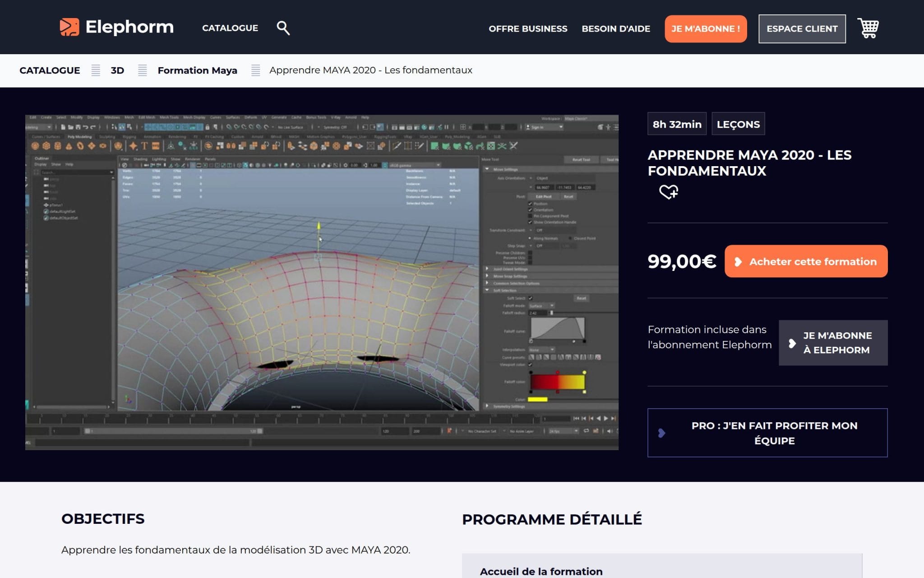Open OFFRE BUSINESS in header
The image size is (924, 578).
point(528,28)
